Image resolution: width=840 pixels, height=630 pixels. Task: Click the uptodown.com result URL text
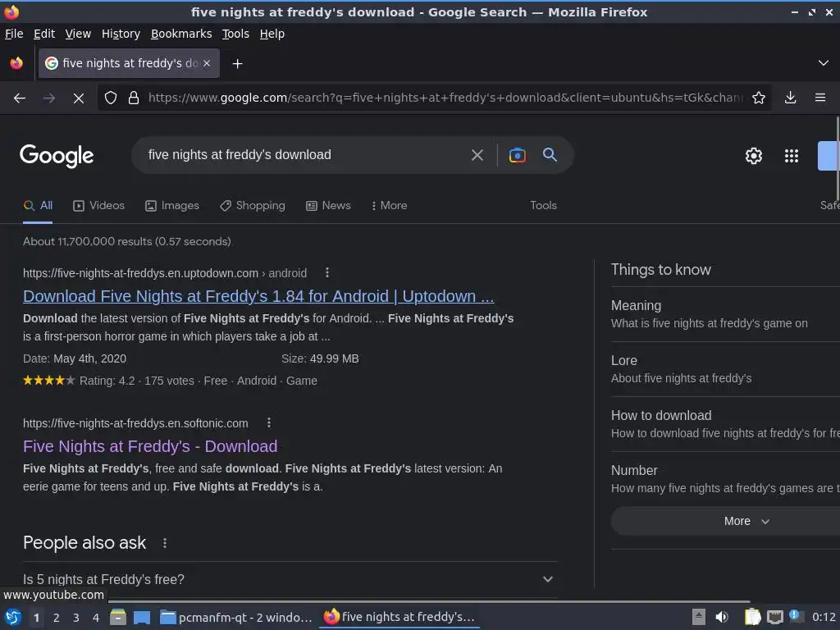165,273
